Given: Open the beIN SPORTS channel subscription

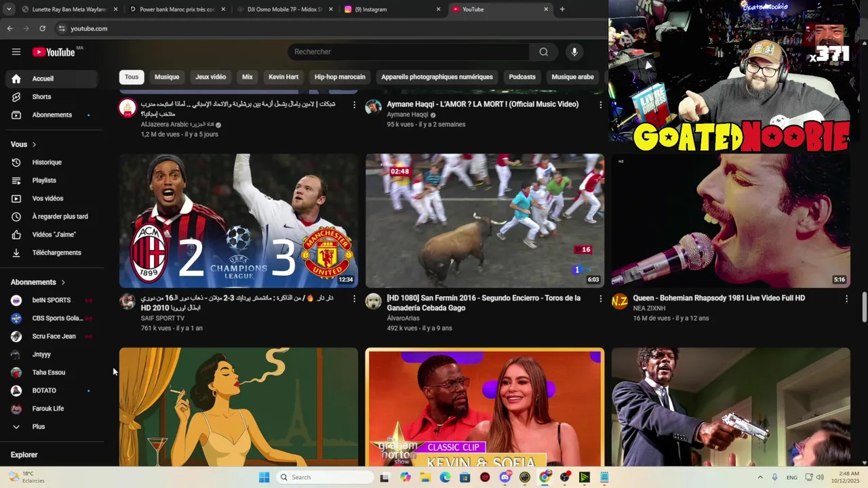Looking at the screenshot, I should [x=52, y=300].
